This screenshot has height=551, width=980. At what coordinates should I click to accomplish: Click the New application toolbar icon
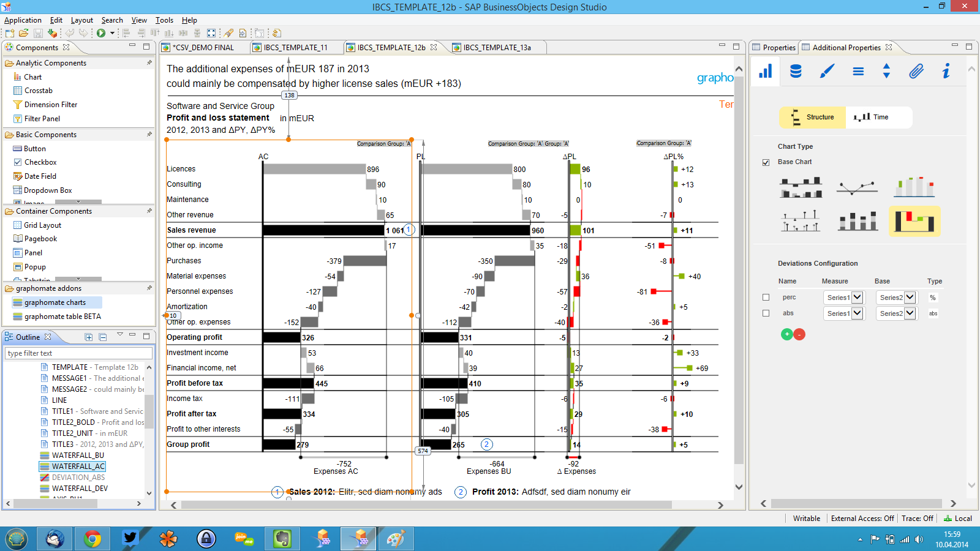[x=10, y=33]
